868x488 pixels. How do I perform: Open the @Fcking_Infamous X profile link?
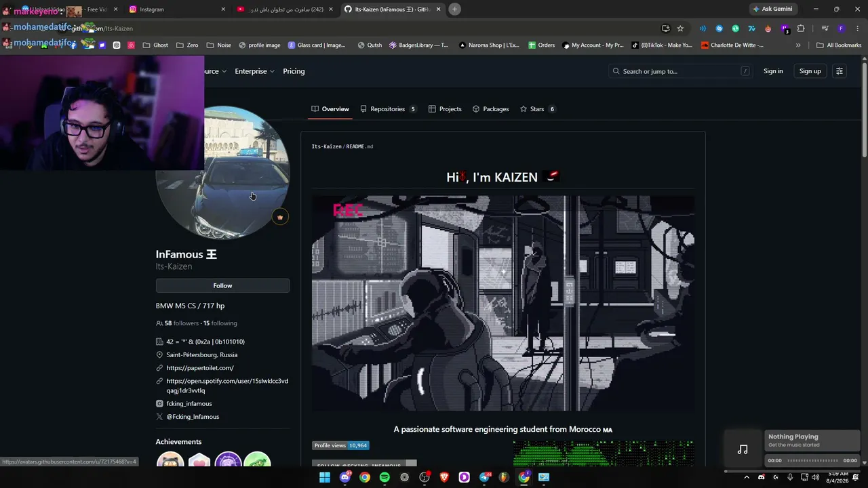(x=193, y=417)
